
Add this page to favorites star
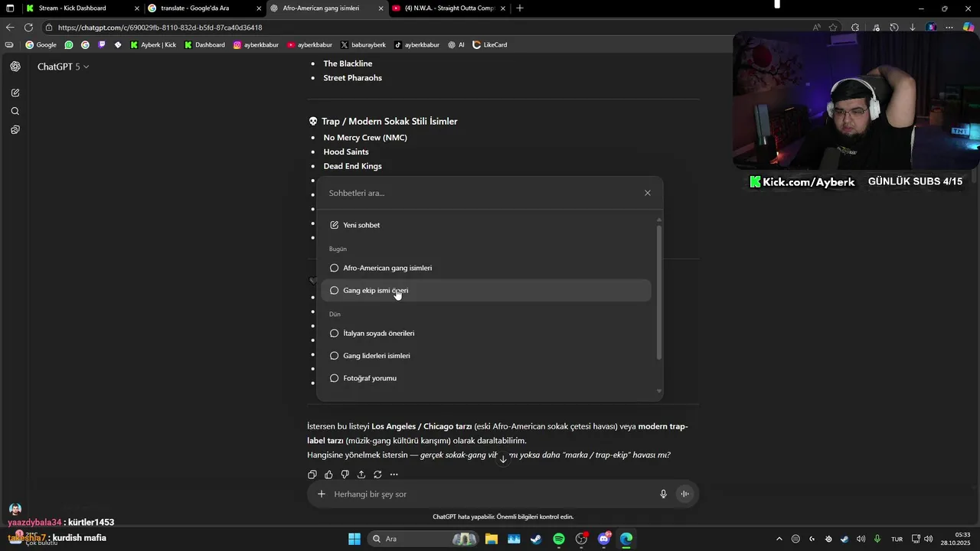point(833,28)
